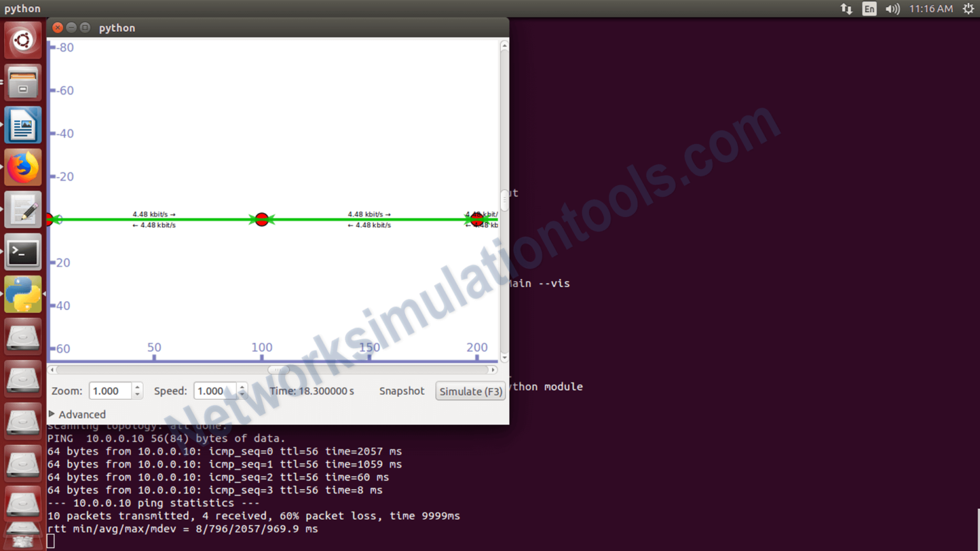
Task: Take a Snapshot of the simulation
Action: 401,391
